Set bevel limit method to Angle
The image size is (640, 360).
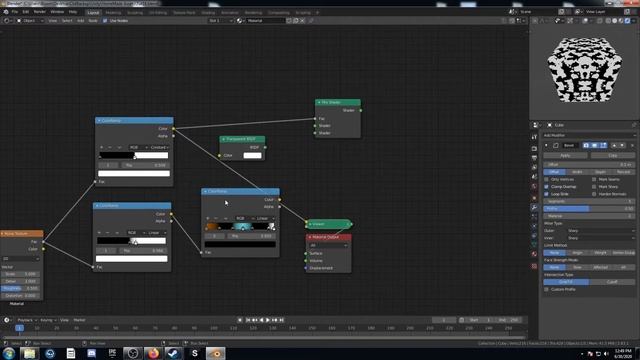[577, 253]
